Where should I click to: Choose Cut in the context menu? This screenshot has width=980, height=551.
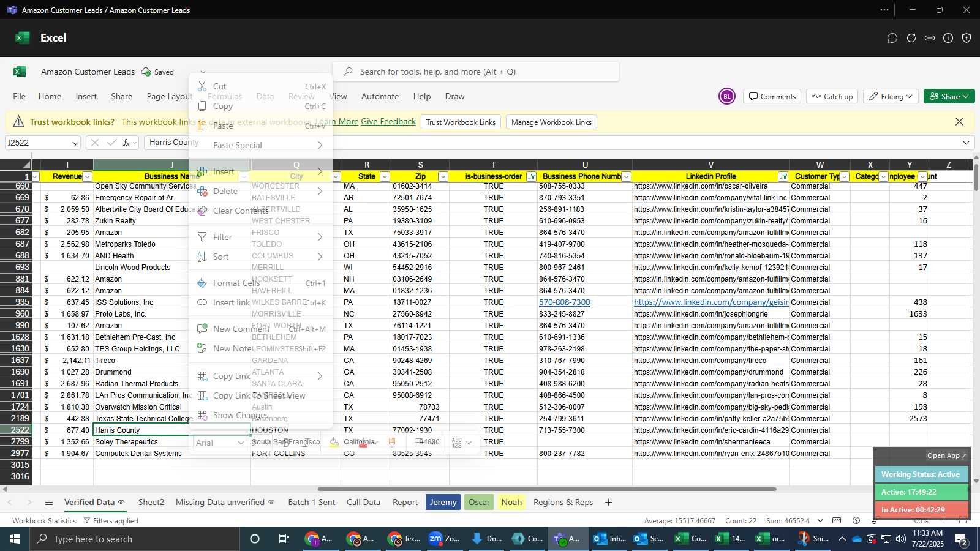coord(261,86)
